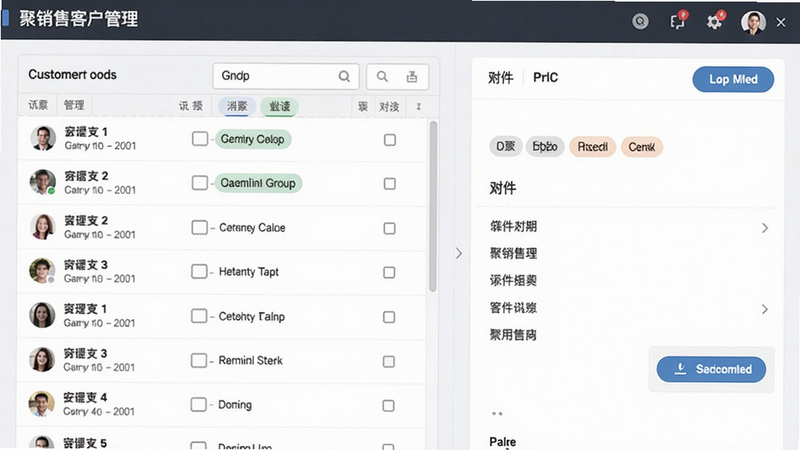The height and width of the screenshot is (450, 800).
Task: Click the customer list vertical scrollbar
Action: 433,206
